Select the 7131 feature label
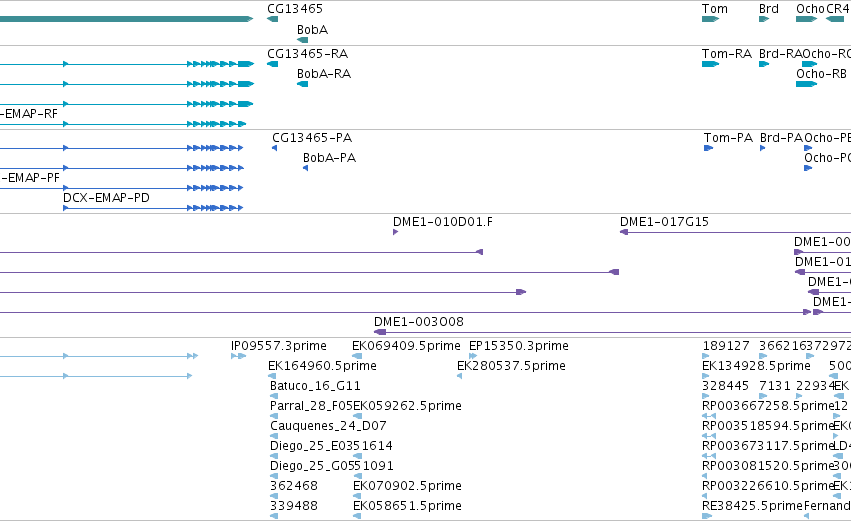The image size is (851, 521). pyautogui.click(x=774, y=386)
